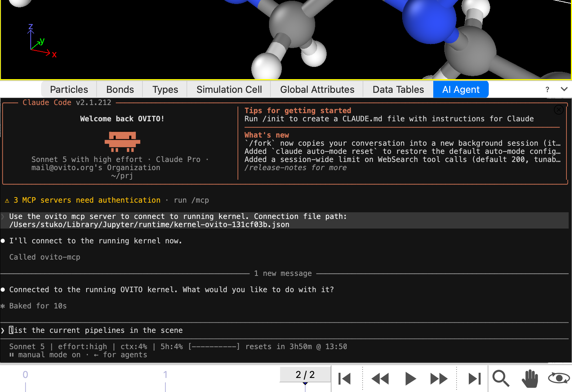572x392 pixels.
Task: Select the Simulation Cell tab
Action: pos(229,89)
